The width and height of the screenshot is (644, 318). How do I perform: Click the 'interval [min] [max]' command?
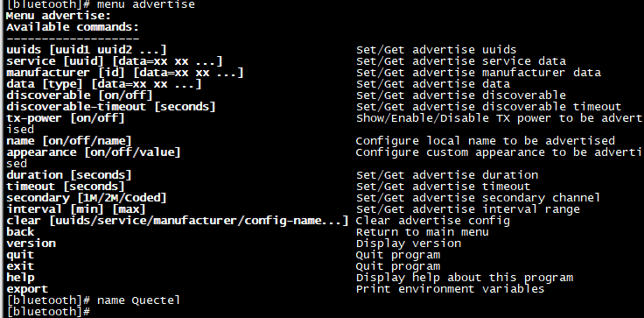point(76,209)
